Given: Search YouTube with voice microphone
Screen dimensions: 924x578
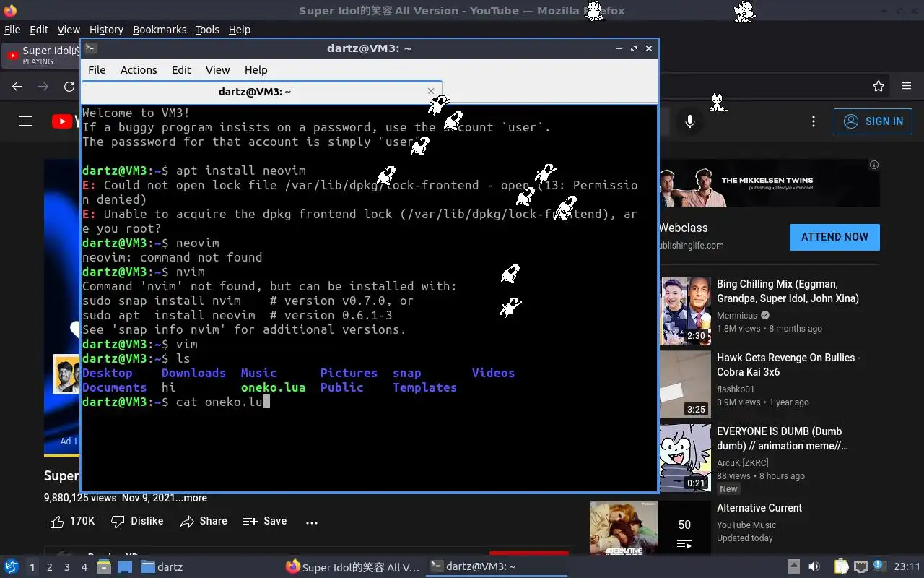Looking at the screenshot, I should coord(690,121).
